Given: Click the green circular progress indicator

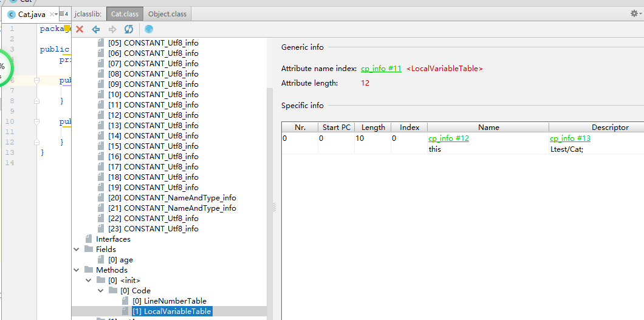Looking at the screenshot, I should [x=4, y=69].
